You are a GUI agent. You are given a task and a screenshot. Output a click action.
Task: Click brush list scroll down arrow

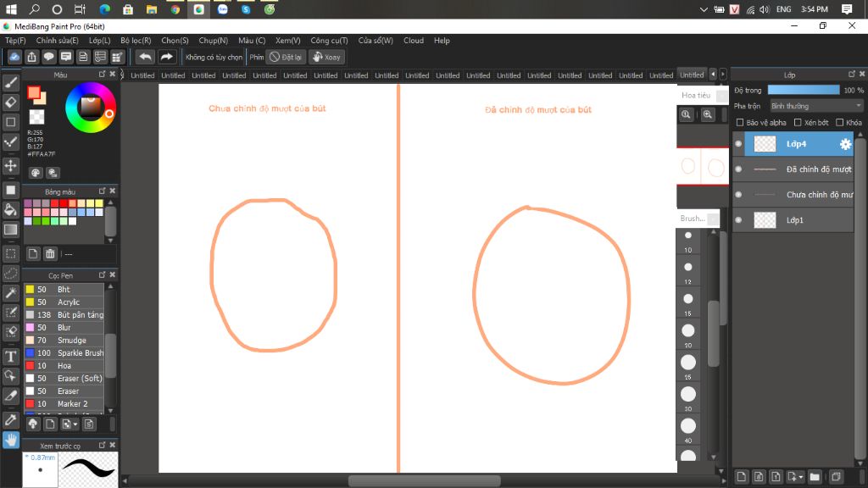point(111,411)
